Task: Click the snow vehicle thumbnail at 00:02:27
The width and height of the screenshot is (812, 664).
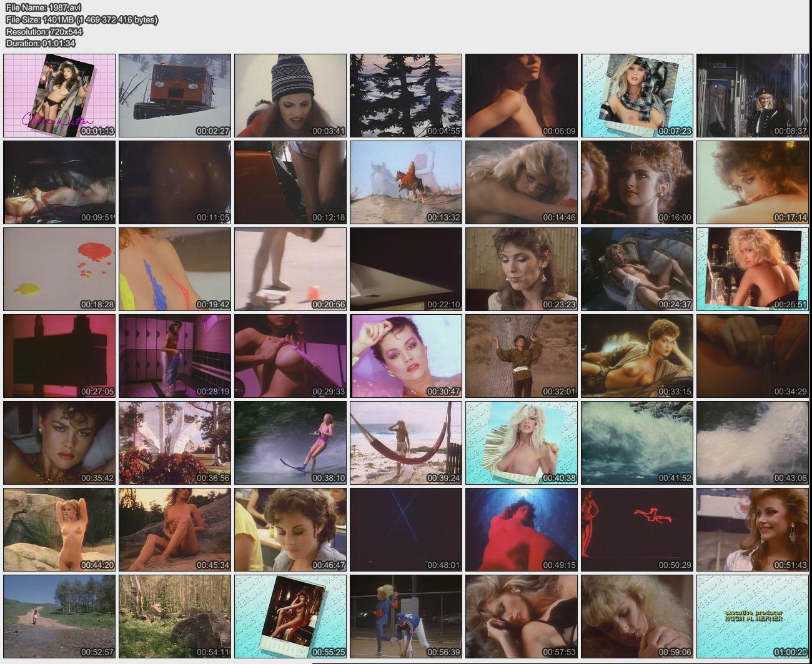Action: pos(175,95)
